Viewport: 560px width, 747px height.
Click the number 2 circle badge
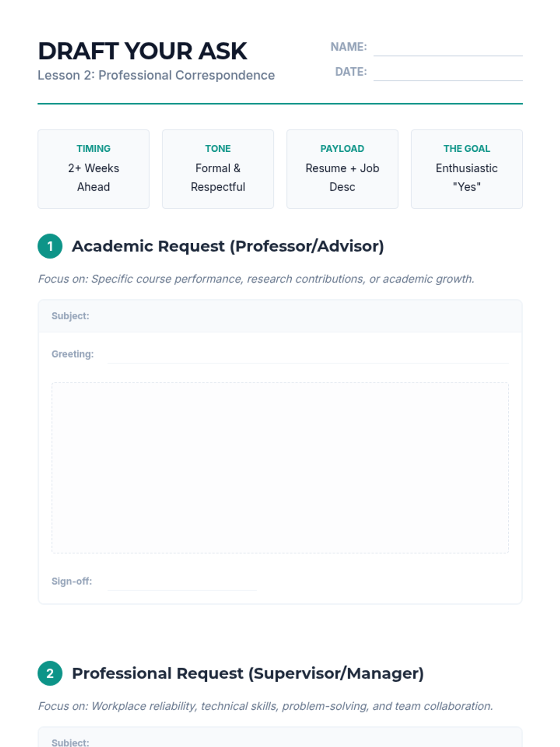(50, 673)
